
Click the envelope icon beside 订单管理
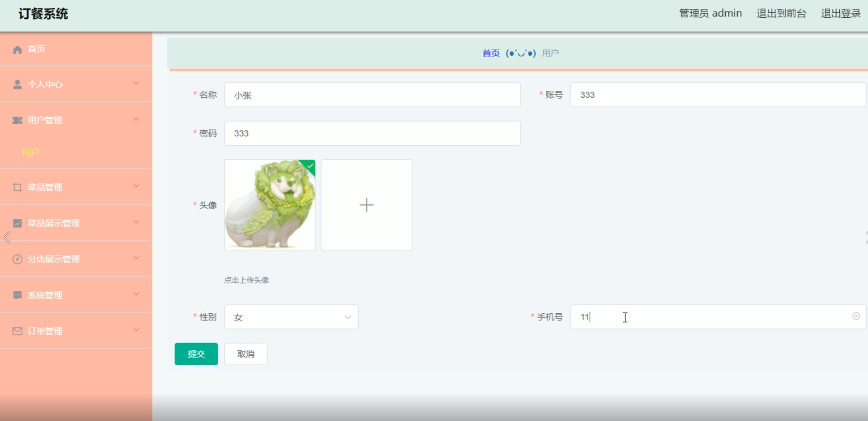point(17,331)
